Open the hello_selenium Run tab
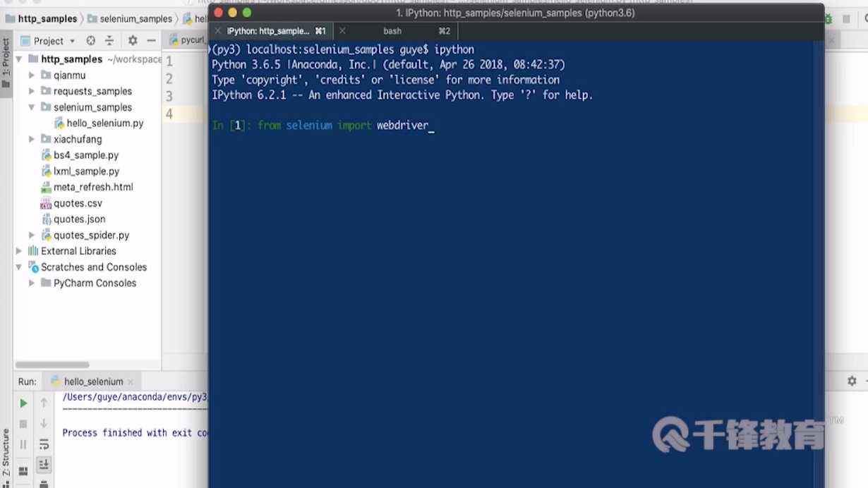This screenshot has height=488, width=868. 93,382
